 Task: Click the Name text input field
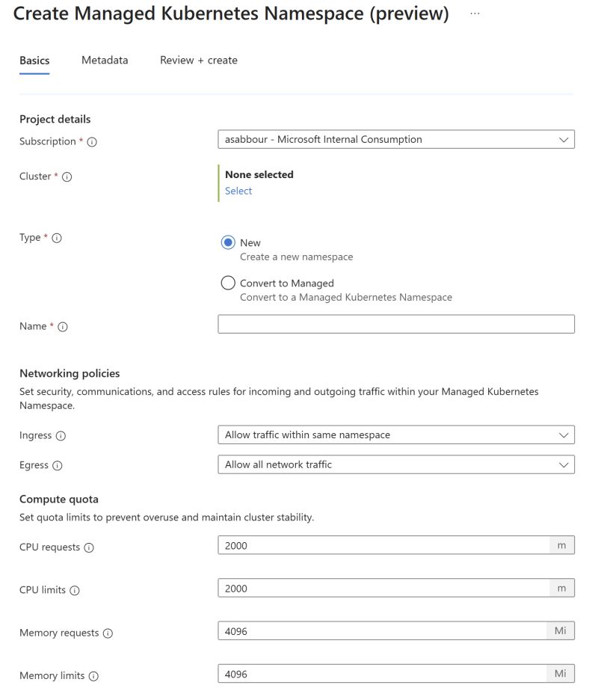click(395, 324)
